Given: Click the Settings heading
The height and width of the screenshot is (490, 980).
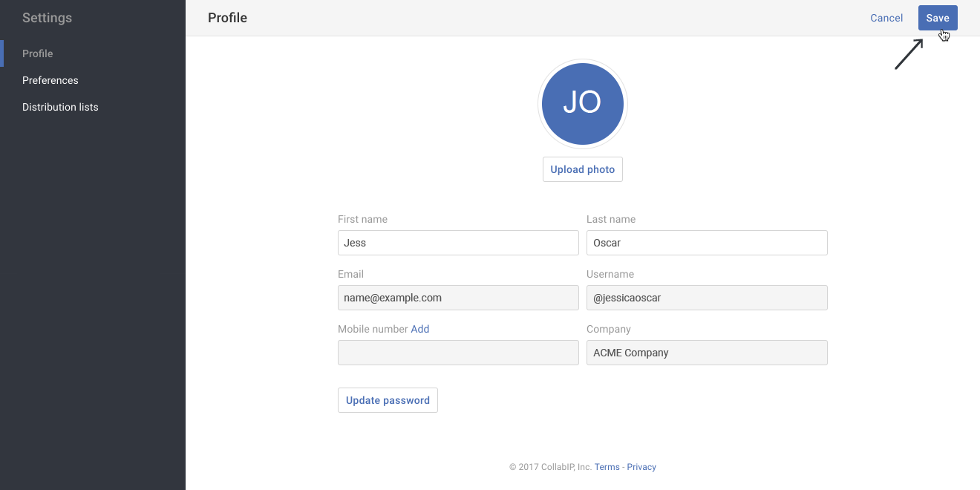Looking at the screenshot, I should point(47,17).
